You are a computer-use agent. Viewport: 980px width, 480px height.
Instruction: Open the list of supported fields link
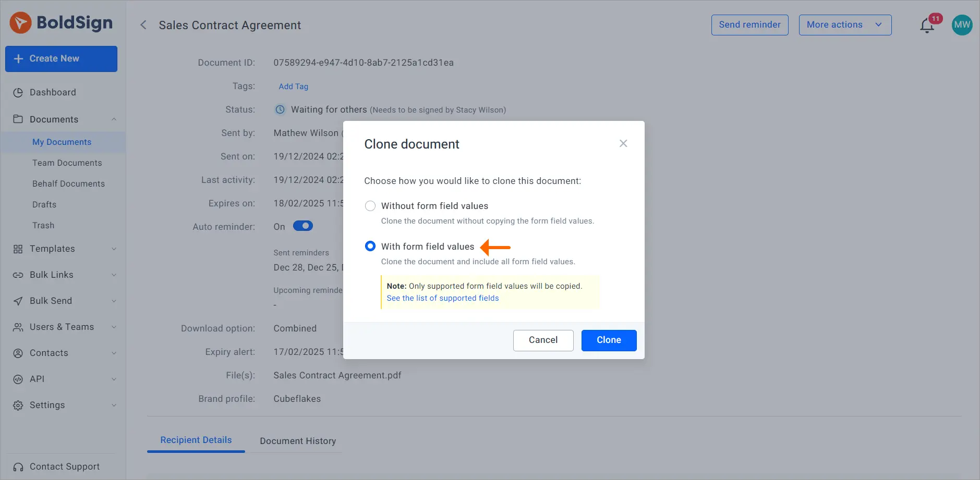[x=443, y=298]
